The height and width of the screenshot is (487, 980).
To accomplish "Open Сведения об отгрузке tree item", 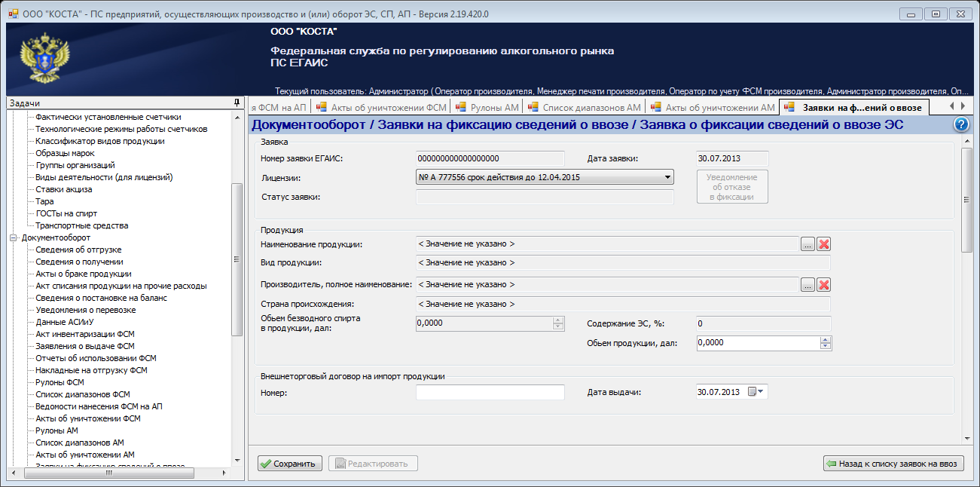I will tap(79, 250).
